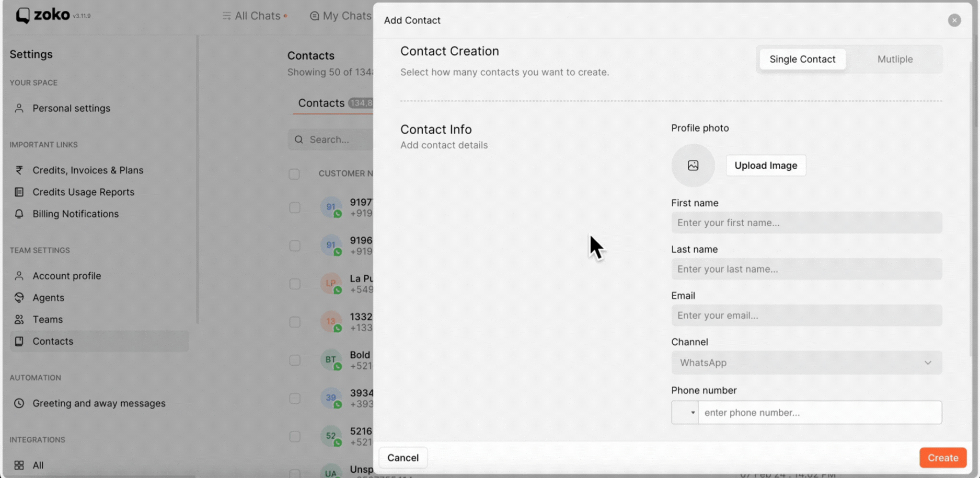The height and width of the screenshot is (478, 980).
Task: Click the LP avatar for La Pu contact
Action: [331, 283]
